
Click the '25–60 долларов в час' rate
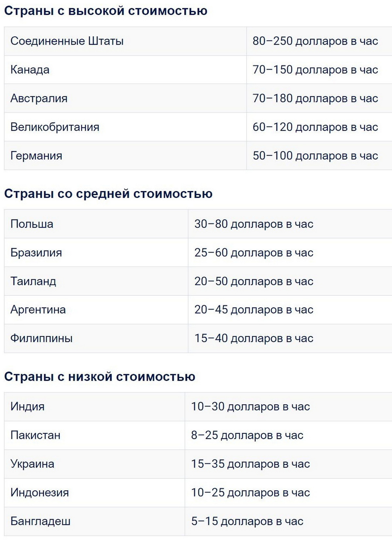tap(254, 253)
